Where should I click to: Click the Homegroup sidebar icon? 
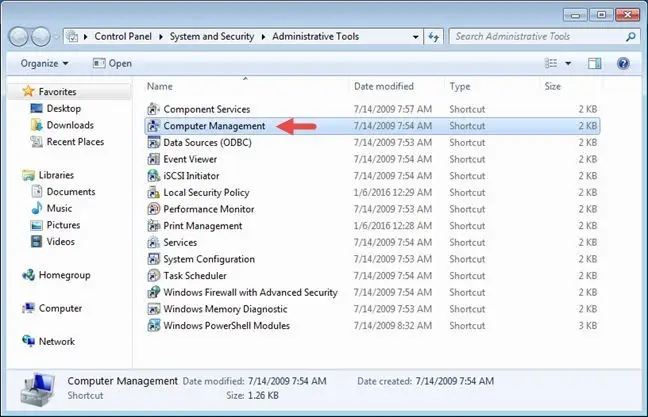[29, 275]
